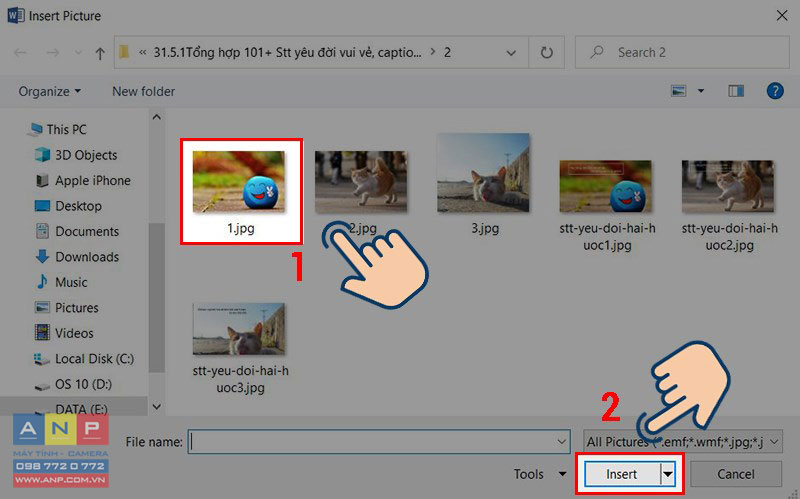Expand the address bar path history

511,53
